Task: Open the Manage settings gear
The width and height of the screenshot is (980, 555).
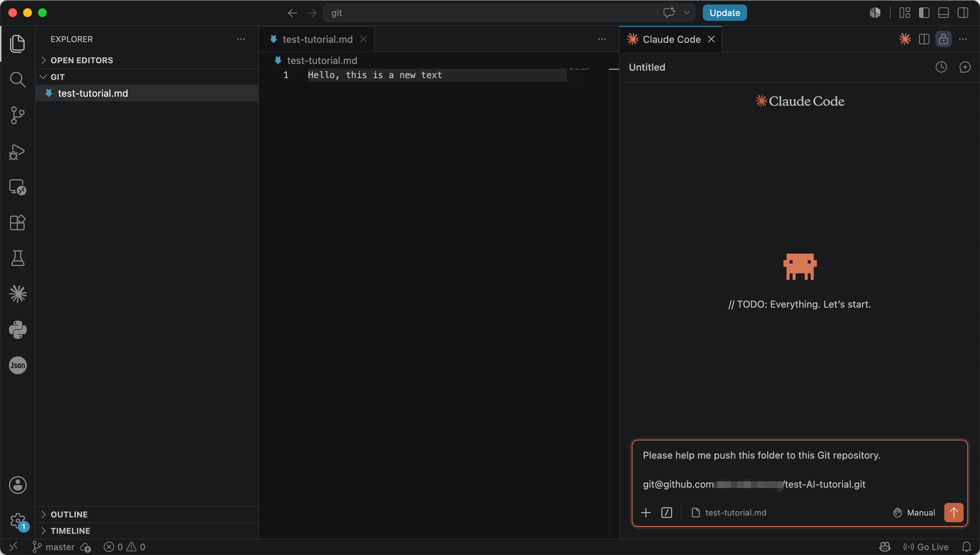Action: (17, 521)
